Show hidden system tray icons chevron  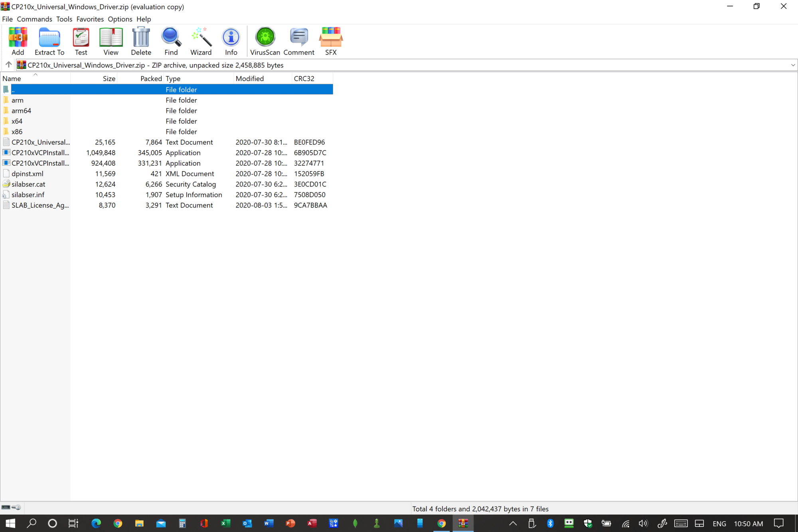tap(513, 523)
